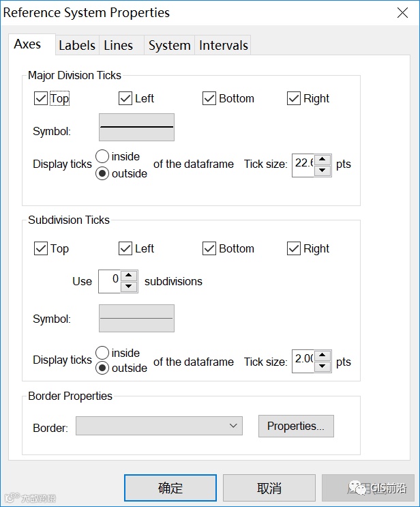Select the Axes tab
This screenshot has height=507, width=420.
pos(31,44)
